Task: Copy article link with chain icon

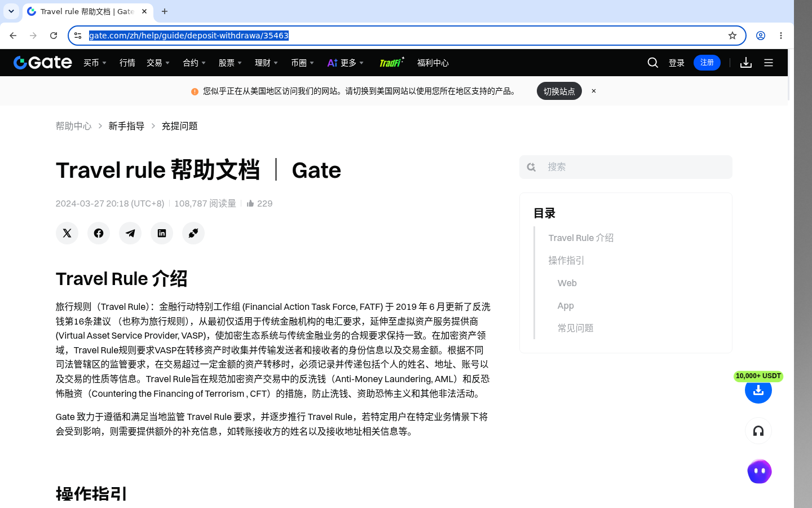Action: [x=193, y=233]
